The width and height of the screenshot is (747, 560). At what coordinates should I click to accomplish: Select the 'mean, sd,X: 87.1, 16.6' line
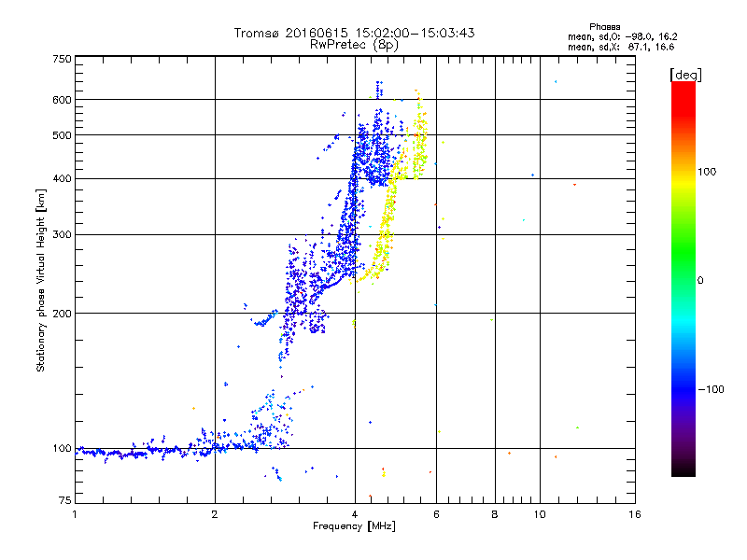coord(621,47)
